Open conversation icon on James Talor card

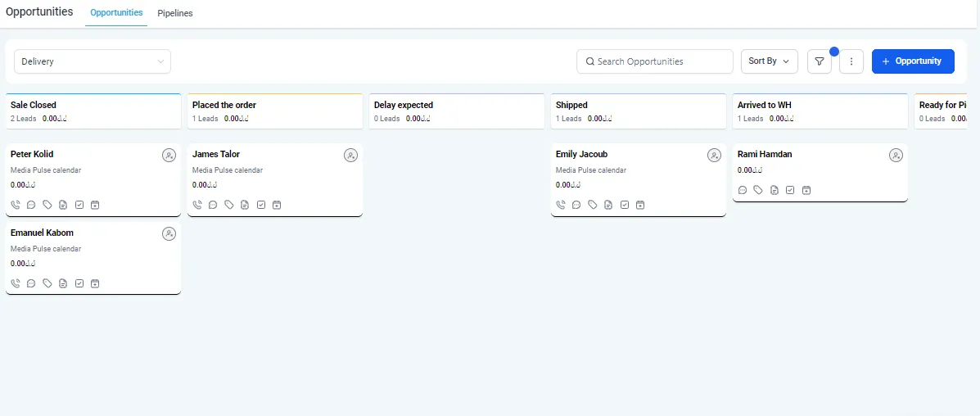coord(213,205)
